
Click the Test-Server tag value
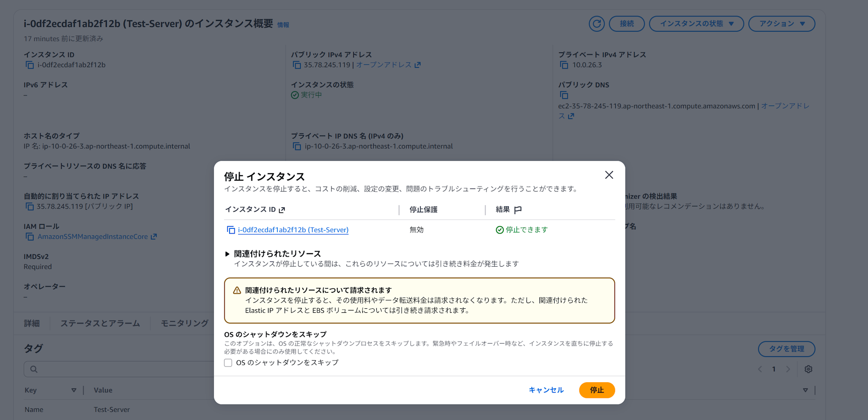(112, 410)
